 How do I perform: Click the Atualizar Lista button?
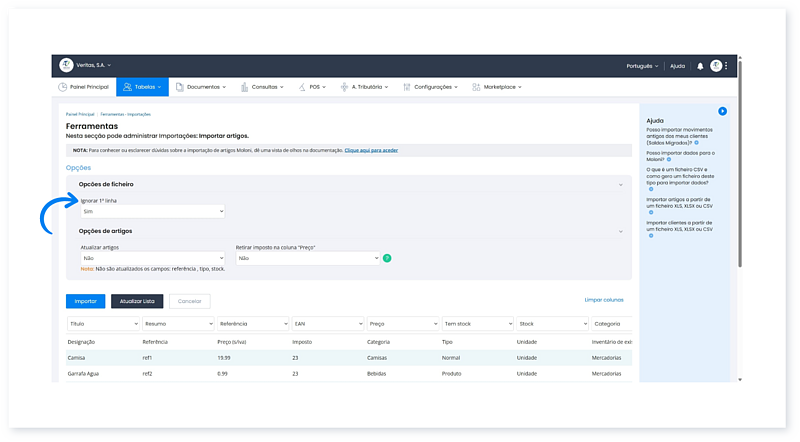click(137, 301)
